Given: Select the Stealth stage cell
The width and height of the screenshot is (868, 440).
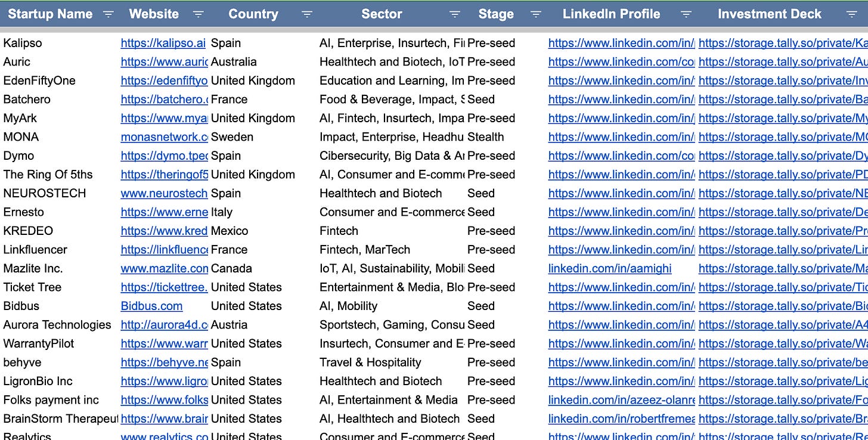Looking at the screenshot, I should coord(486,137).
